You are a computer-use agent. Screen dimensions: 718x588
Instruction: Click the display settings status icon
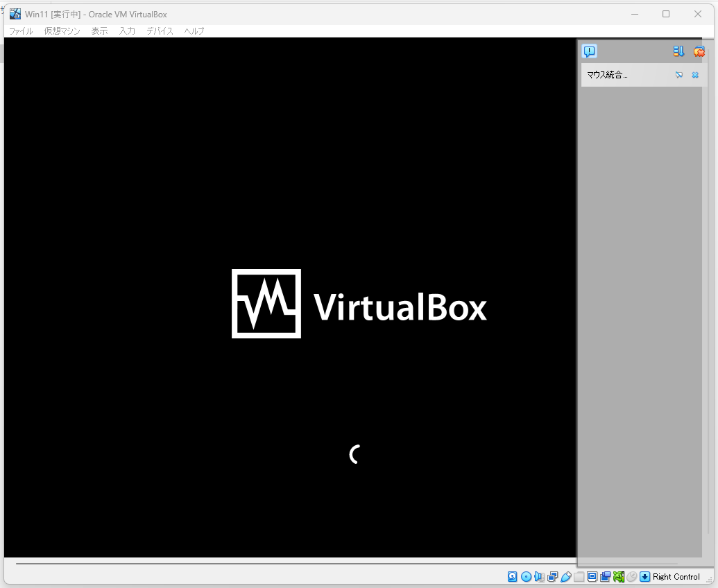coord(592,577)
